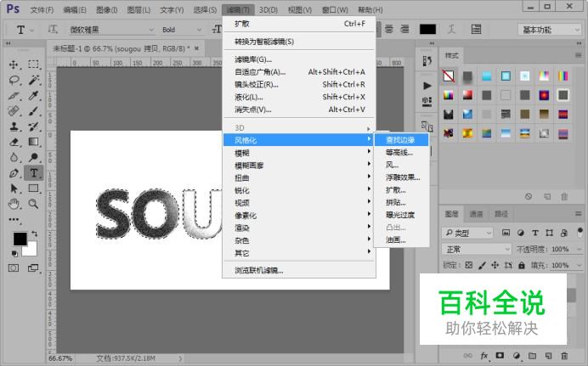This screenshot has height=366, width=588.
Task: Change the screen mode
Action: pos(33,267)
